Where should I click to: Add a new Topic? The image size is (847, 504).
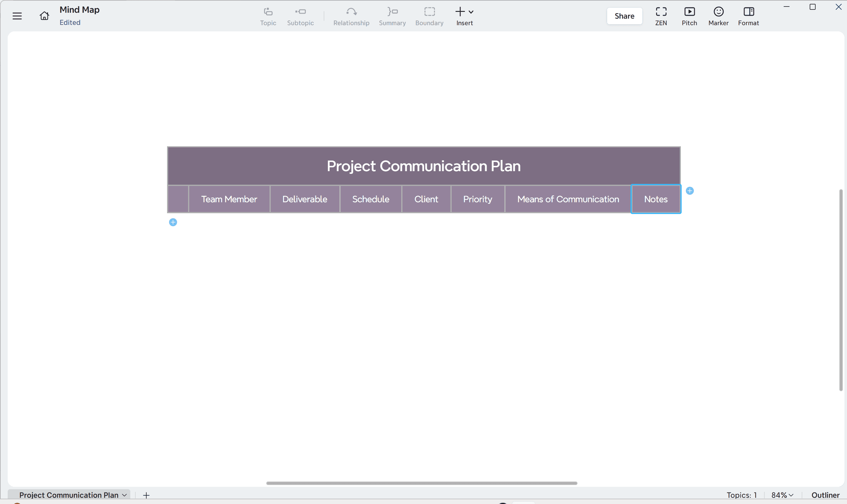[268, 16]
